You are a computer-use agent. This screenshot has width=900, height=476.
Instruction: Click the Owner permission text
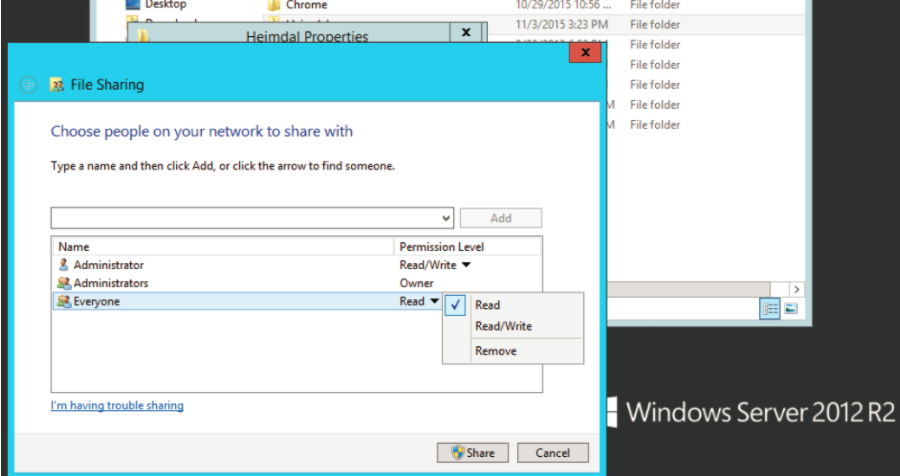point(417,283)
